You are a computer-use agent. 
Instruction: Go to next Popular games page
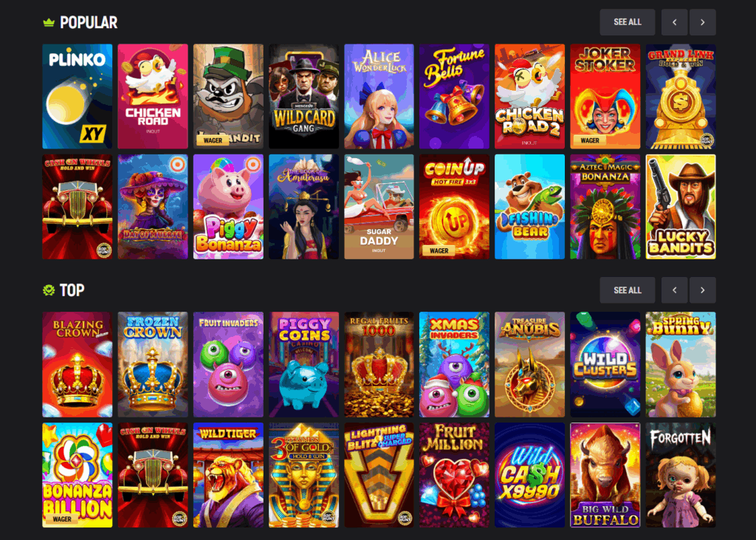click(703, 22)
